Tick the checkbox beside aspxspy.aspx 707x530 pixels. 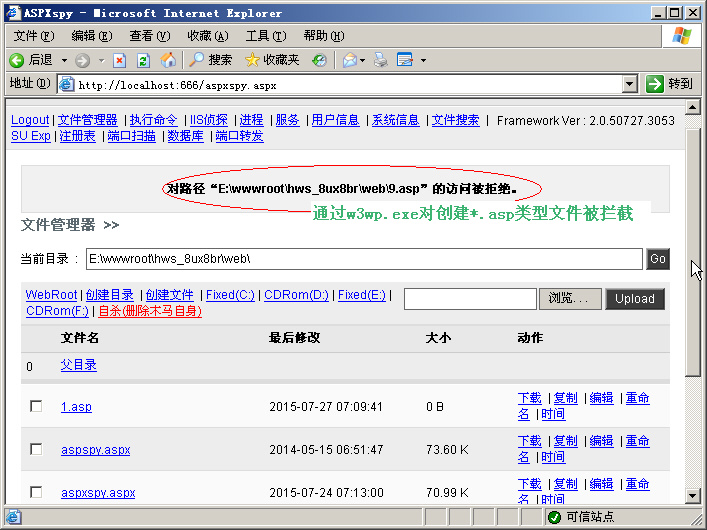36,492
